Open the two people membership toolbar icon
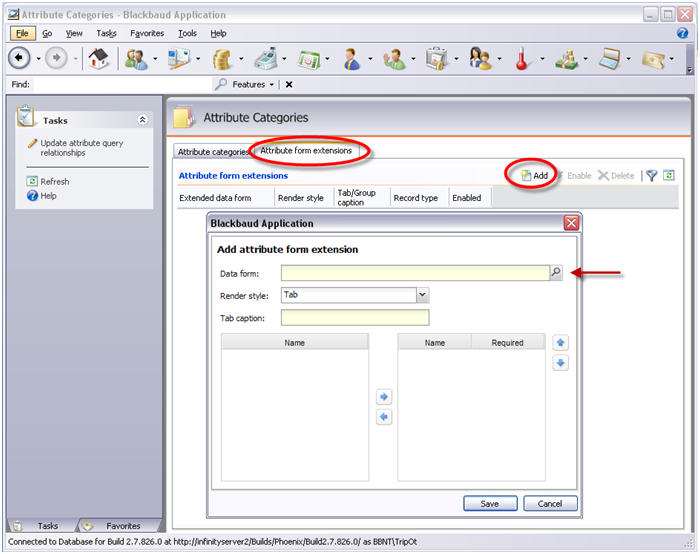The height and width of the screenshot is (554, 700). [x=480, y=59]
